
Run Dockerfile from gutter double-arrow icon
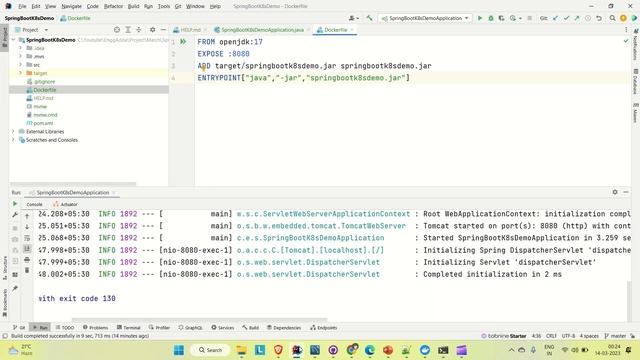point(183,42)
